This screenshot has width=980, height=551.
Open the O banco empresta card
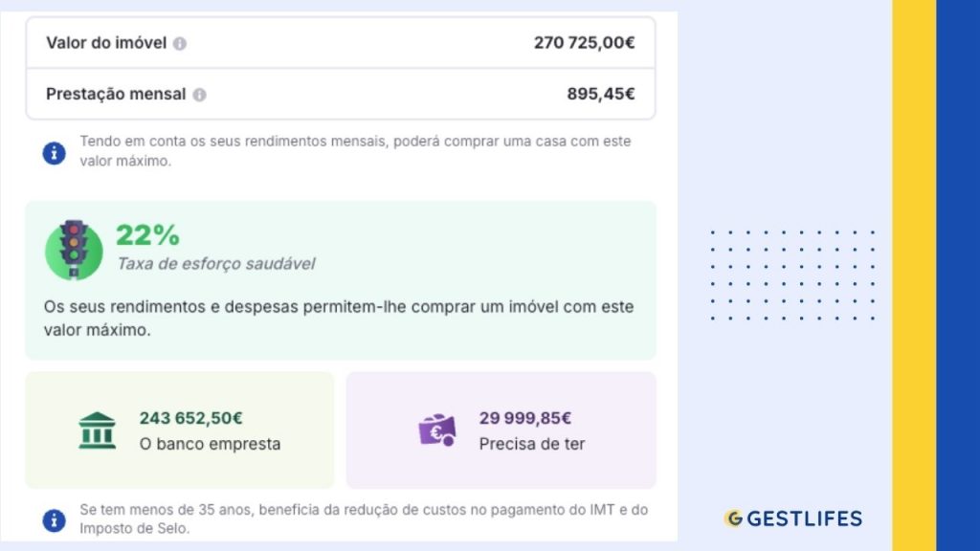[179, 430]
